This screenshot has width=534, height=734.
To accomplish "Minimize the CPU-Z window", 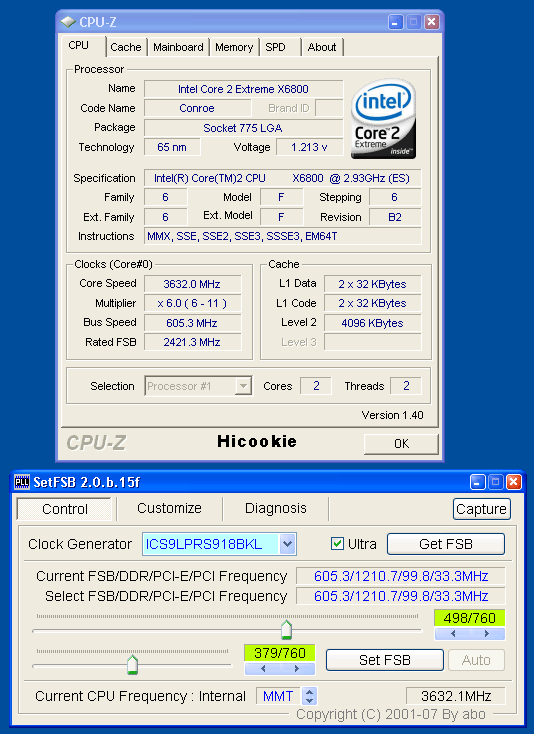I will 395,22.
